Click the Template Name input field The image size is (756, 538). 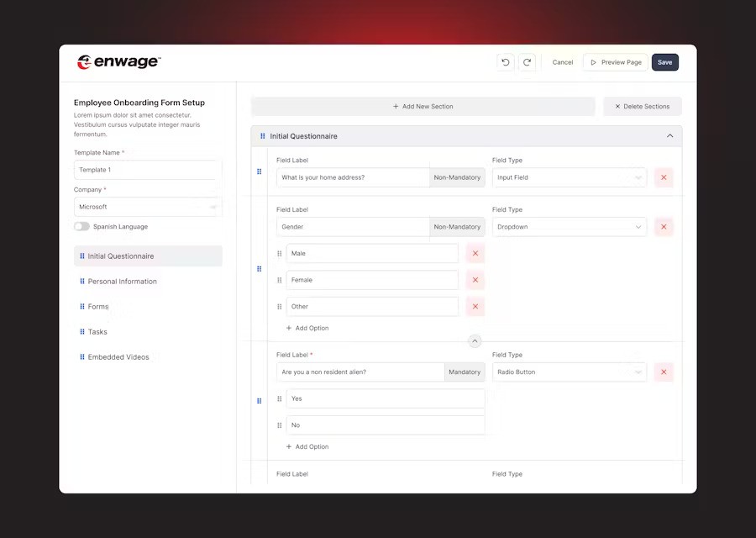pyautogui.click(x=148, y=170)
